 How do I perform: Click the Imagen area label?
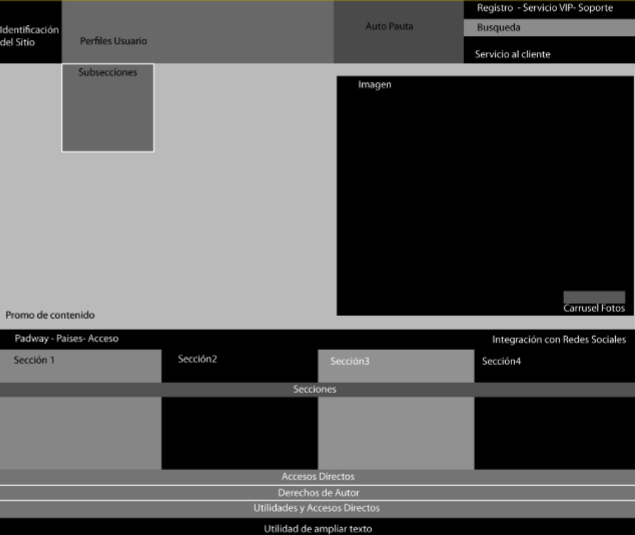pos(375,85)
